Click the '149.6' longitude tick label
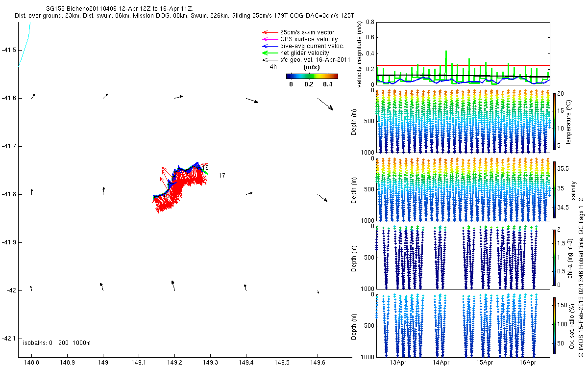The width and height of the screenshot is (588, 368). click(x=318, y=362)
